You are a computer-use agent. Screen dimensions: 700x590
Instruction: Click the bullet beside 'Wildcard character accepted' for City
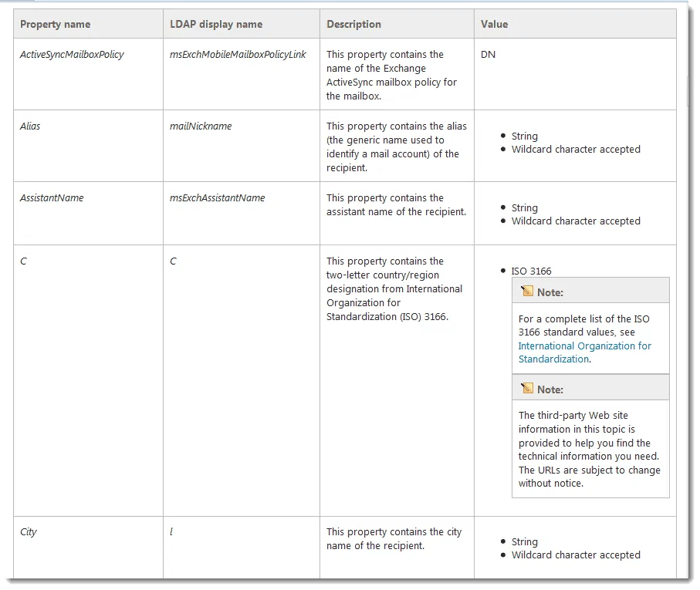pyautogui.click(x=503, y=555)
